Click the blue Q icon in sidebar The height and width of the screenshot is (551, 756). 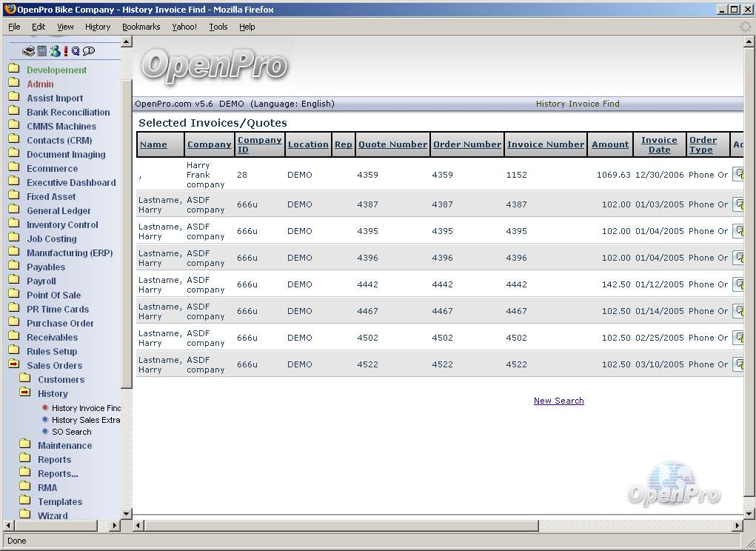pyautogui.click(x=76, y=51)
